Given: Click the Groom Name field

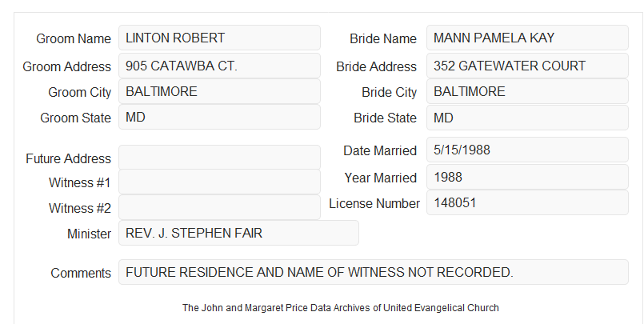Looking at the screenshot, I should pos(219,38).
